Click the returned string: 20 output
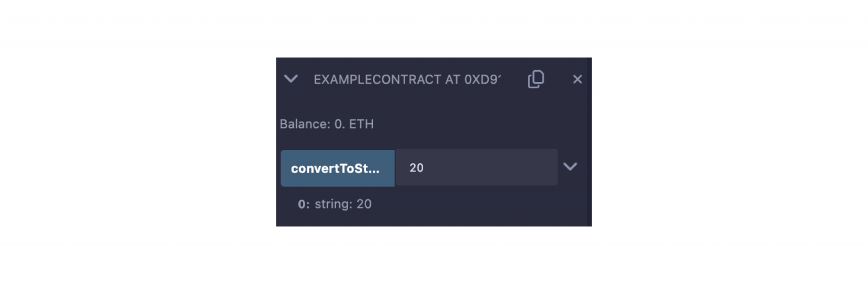The height and width of the screenshot is (284, 868). click(343, 204)
